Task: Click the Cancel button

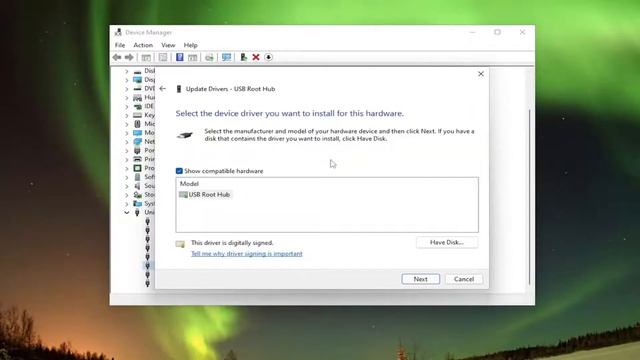Action: (x=464, y=279)
